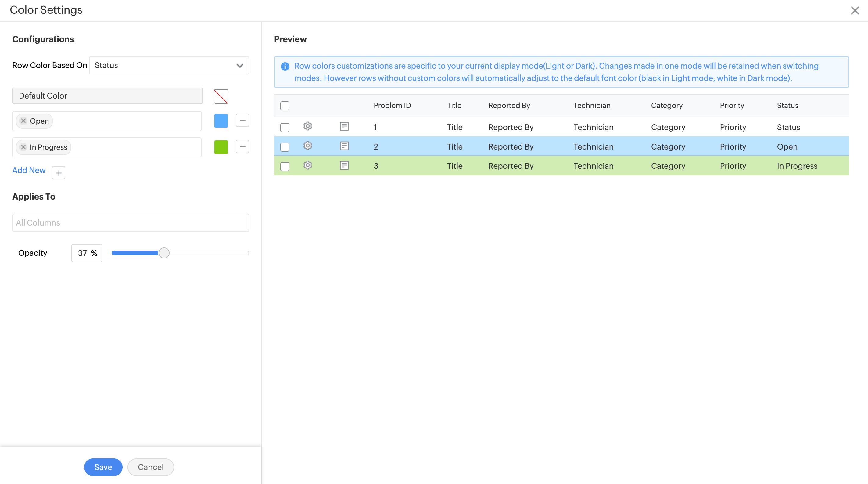868x484 pixels.
Task: Click the notes icon in row 2
Action: [x=344, y=146]
